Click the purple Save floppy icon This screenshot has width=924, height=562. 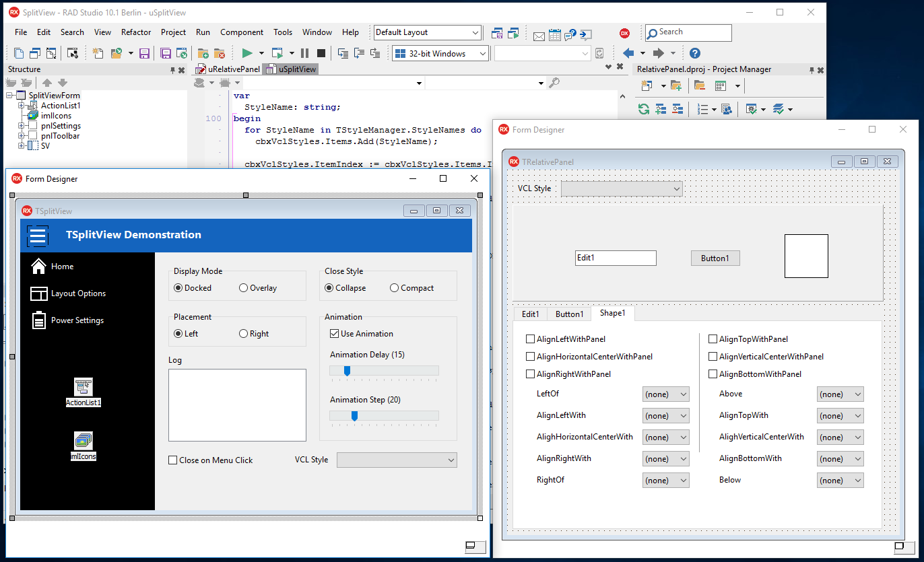pos(144,53)
